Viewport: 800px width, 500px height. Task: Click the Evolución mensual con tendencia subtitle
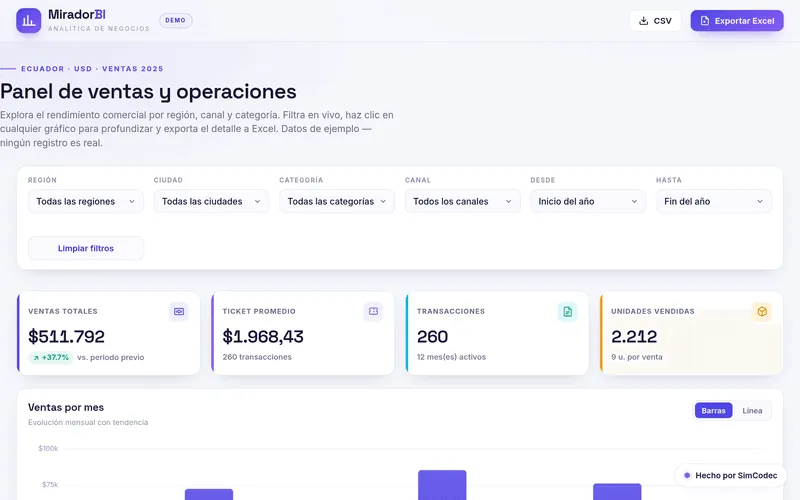[88, 422]
